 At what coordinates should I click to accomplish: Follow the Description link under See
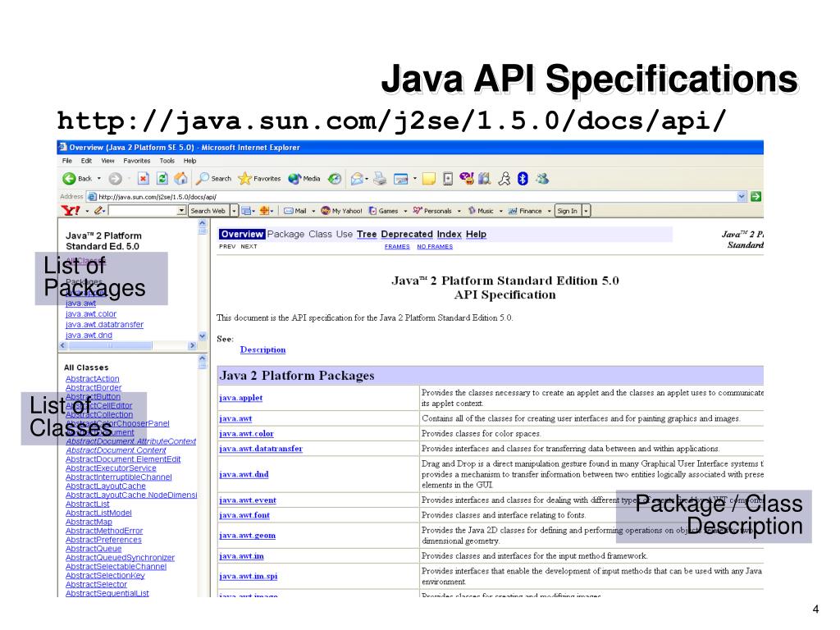click(x=262, y=349)
